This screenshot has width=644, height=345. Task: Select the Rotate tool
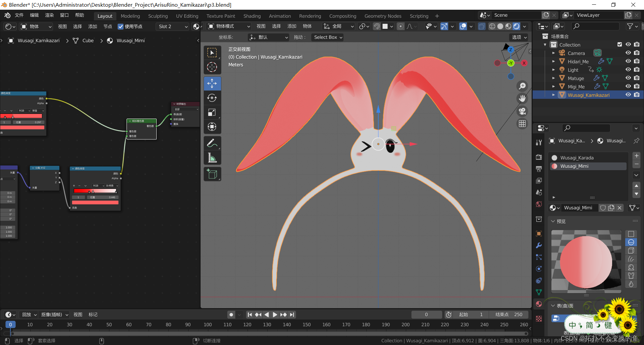[212, 98]
